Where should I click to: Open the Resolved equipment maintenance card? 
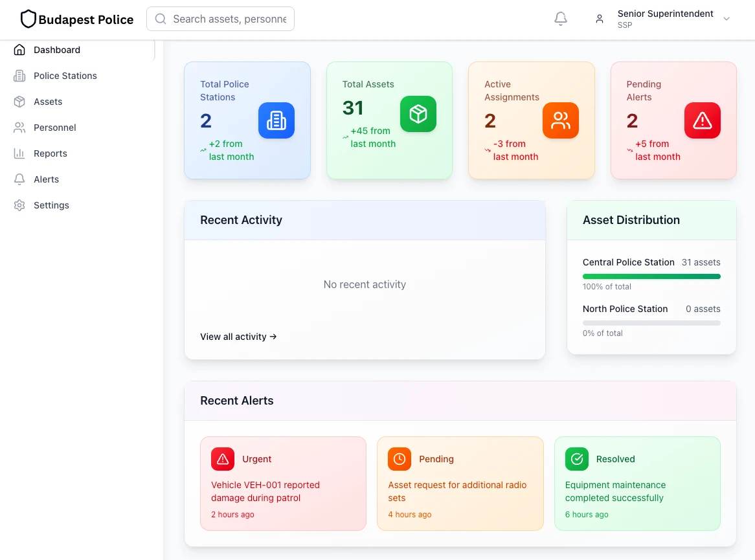(x=637, y=484)
